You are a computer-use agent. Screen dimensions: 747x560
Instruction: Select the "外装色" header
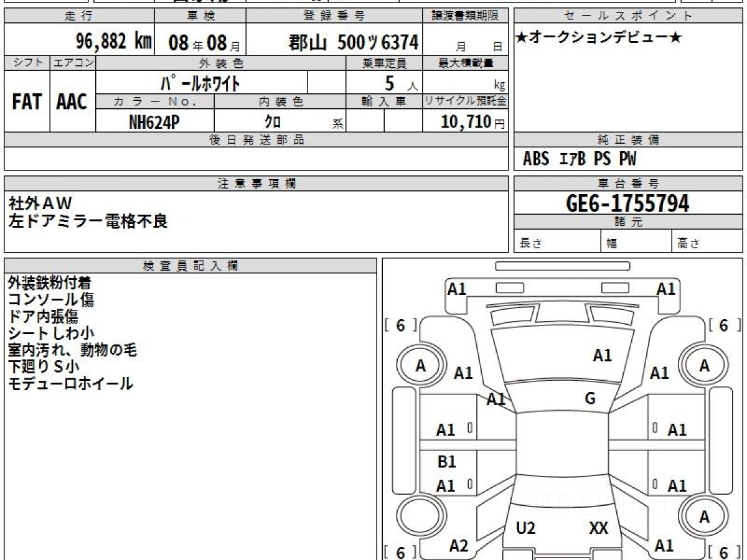[x=221, y=63]
